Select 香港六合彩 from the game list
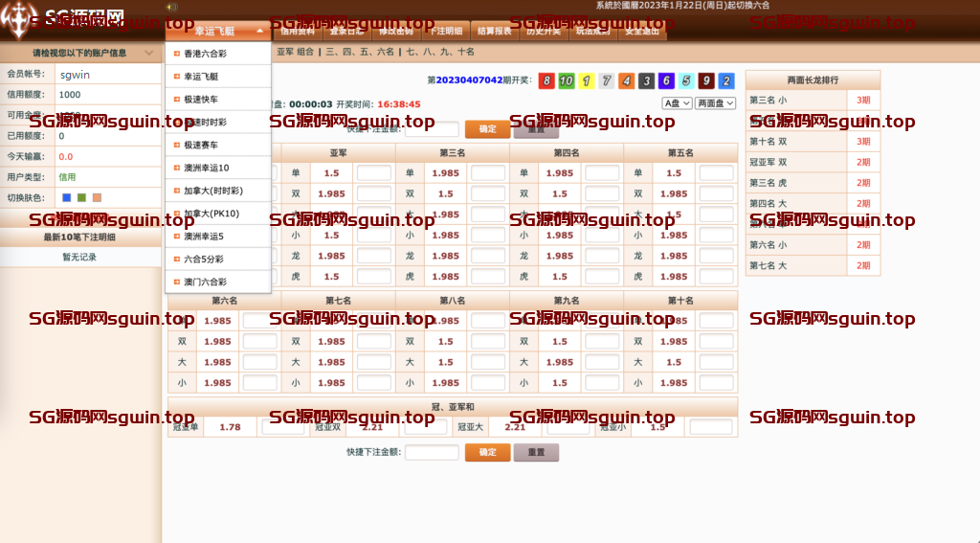This screenshot has height=543, width=980. click(206, 54)
